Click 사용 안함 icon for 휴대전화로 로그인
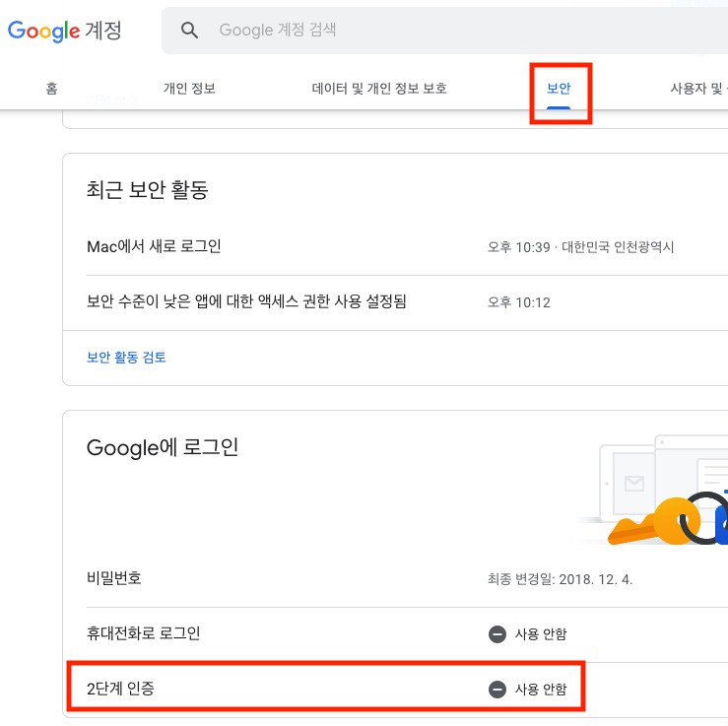 point(497,634)
